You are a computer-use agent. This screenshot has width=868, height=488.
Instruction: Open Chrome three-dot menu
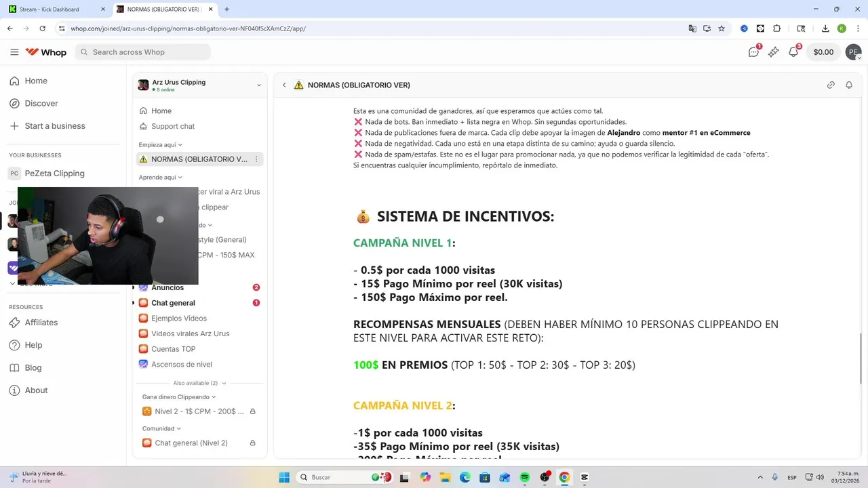click(858, 28)
